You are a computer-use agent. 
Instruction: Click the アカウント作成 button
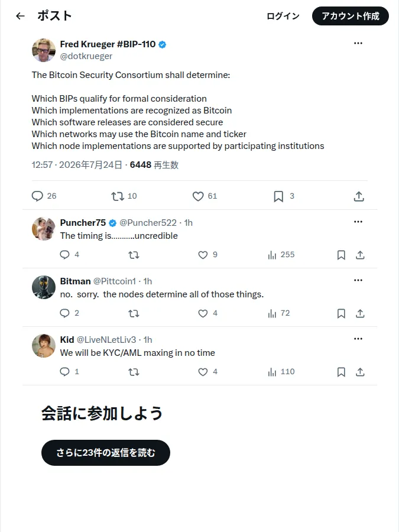click(351, 16)
